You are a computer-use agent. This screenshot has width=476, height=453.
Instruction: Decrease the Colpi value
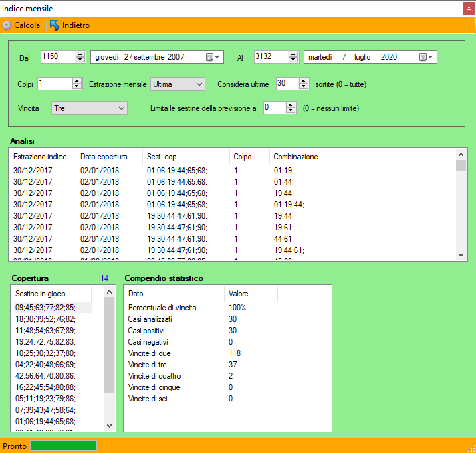click(x=77, y=86)
